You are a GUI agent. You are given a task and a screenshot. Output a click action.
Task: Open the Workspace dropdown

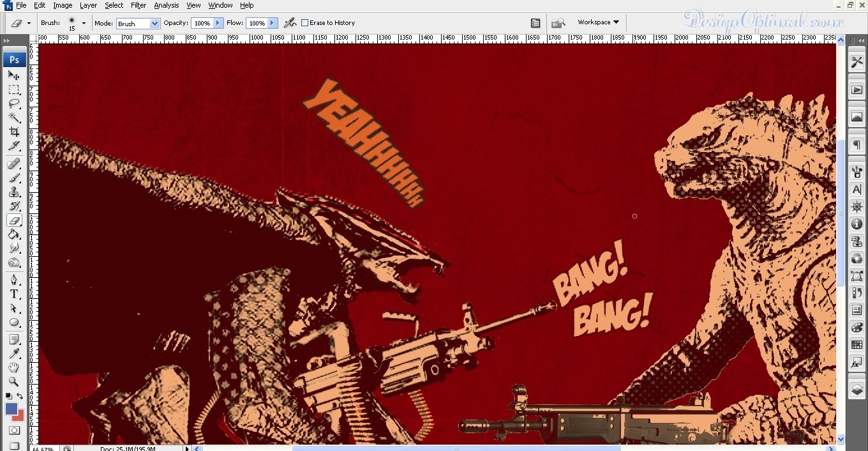pyautogui.click(x=598, y=22)
